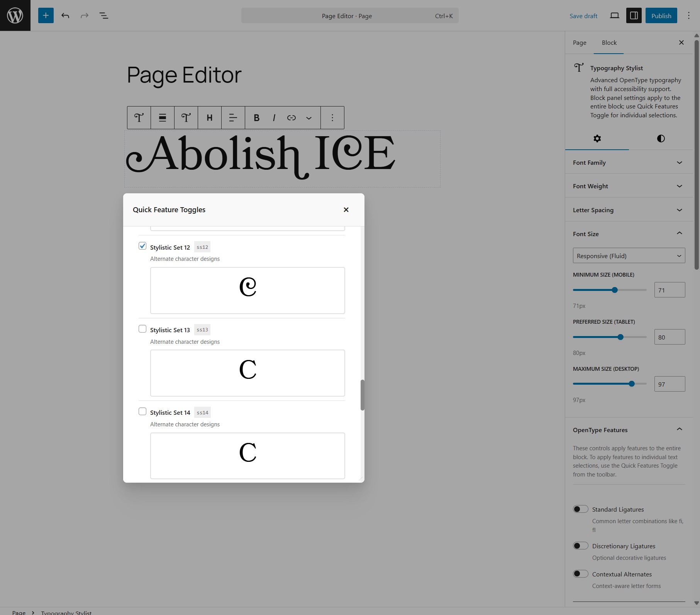700x615 pixels.
Task: Click the Publish button
Action: [661, 15]
